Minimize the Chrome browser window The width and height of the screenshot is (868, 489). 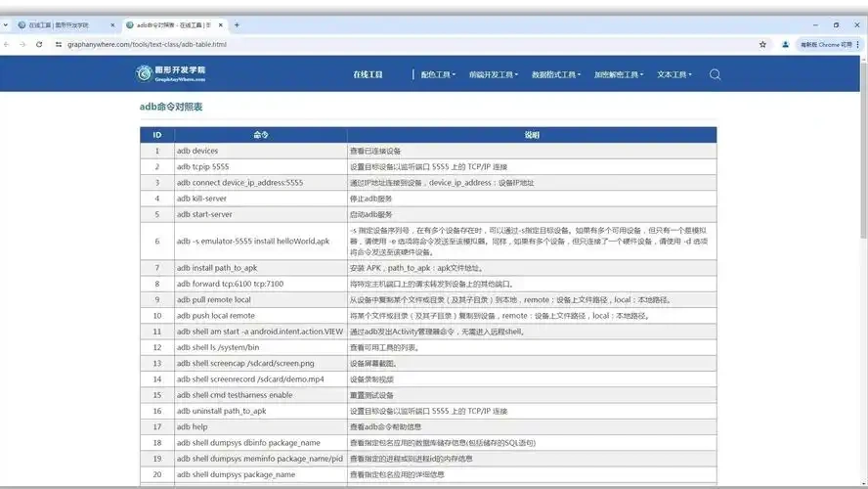click(x=815, y=24)
